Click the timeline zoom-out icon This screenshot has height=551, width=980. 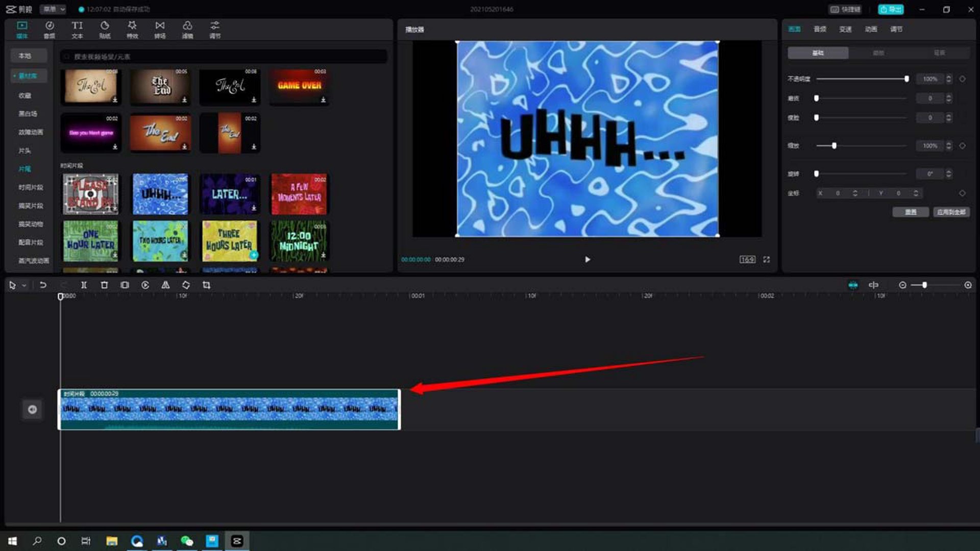(902, 285)
